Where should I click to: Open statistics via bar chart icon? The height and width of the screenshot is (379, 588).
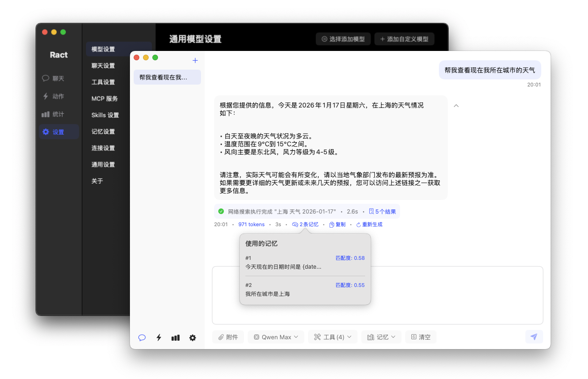coord(175,337)
